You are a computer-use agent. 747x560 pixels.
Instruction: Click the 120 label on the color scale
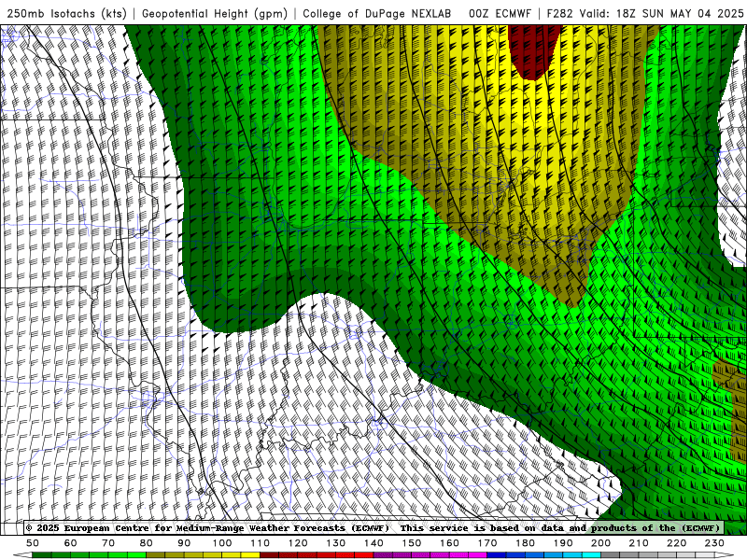tap(298, 543)
